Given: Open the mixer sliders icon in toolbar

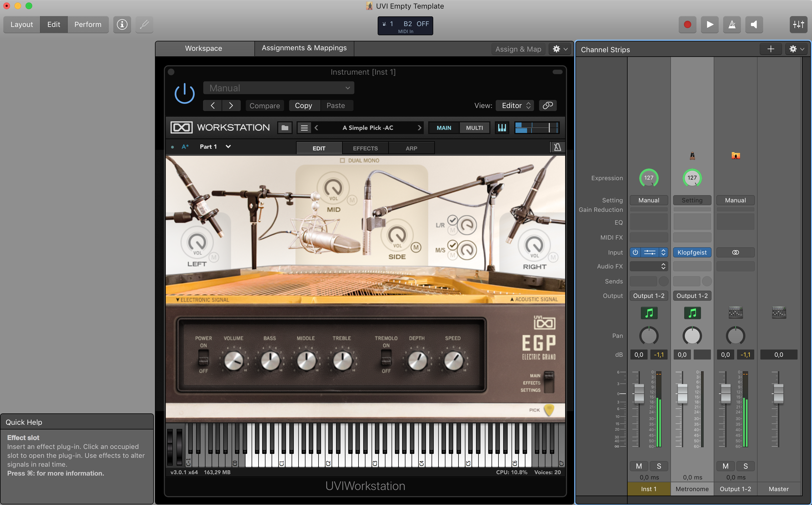Looking at the screenshot, I should tap(798, 24).
